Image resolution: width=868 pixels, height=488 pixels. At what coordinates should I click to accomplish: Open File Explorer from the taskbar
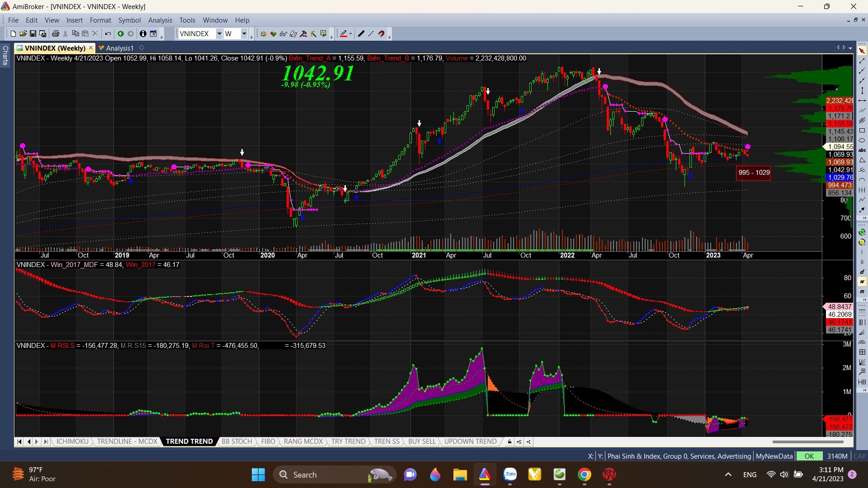[x=460, y=474]
